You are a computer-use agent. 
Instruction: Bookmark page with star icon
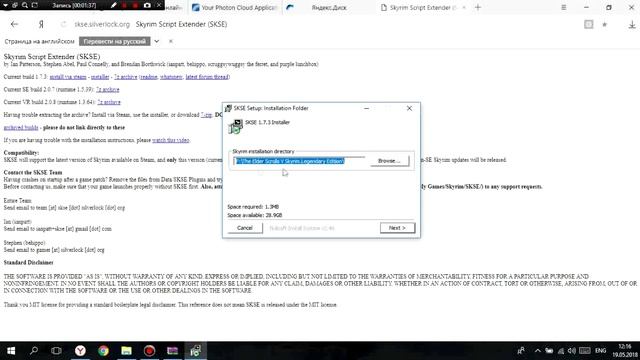605,24
